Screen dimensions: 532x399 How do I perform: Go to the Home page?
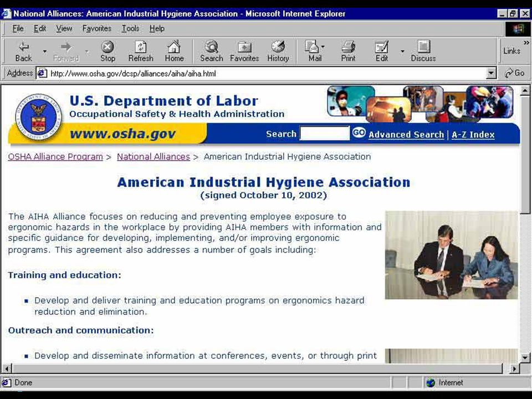pyautogui.click(x=174, y=51)
